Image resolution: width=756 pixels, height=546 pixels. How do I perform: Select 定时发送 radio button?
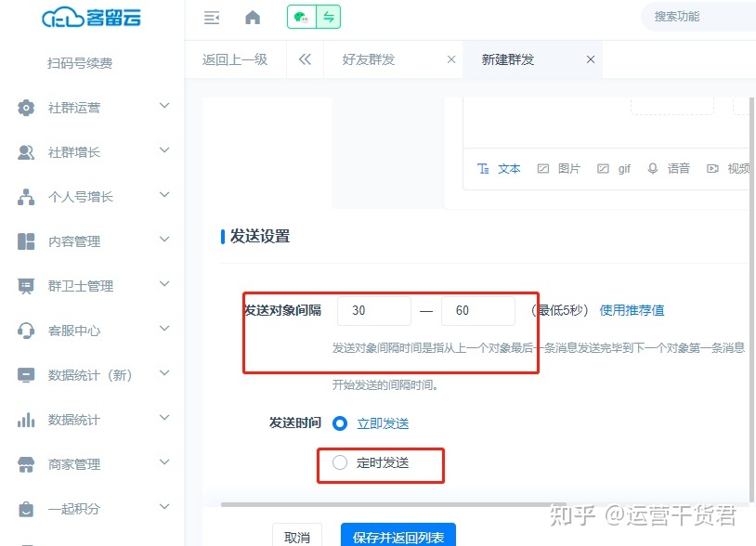tap(340, 462)
